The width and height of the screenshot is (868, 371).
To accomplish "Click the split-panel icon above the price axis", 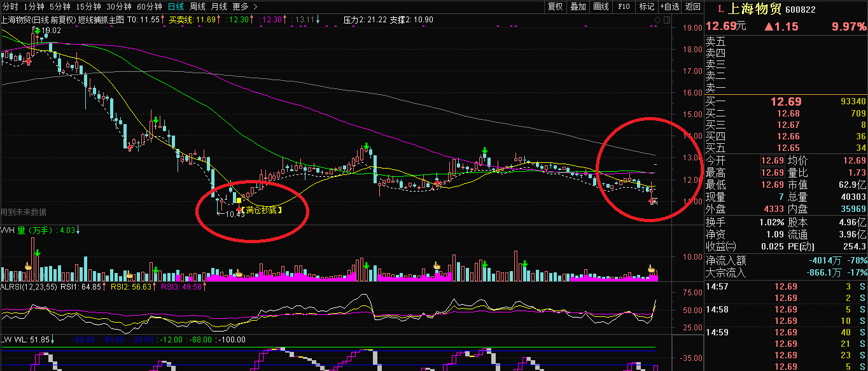I will [666, 20].
